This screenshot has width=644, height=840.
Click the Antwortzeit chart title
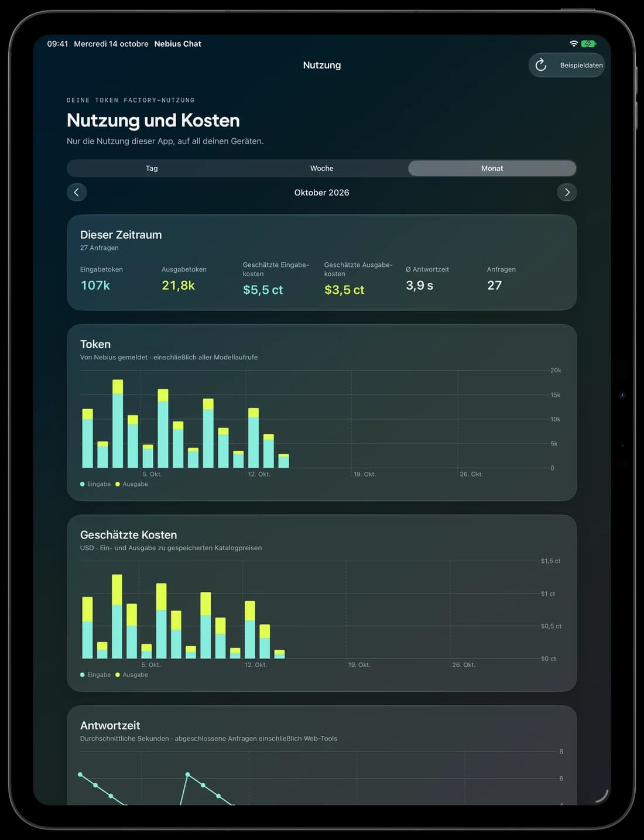point(110,725)
